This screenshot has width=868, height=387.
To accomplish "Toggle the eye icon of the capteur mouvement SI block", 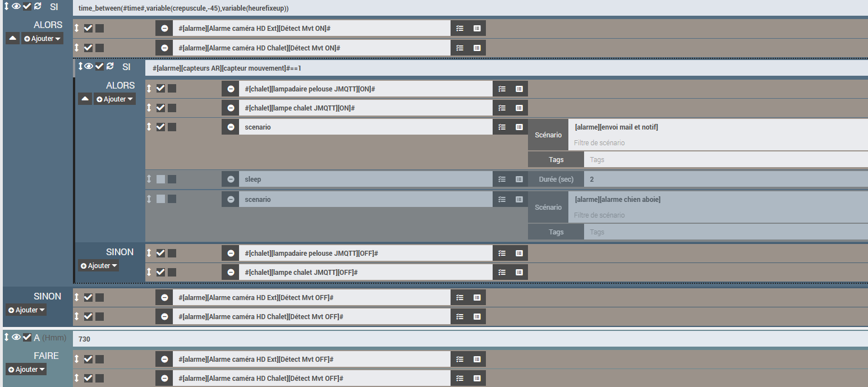I will 89,66.
